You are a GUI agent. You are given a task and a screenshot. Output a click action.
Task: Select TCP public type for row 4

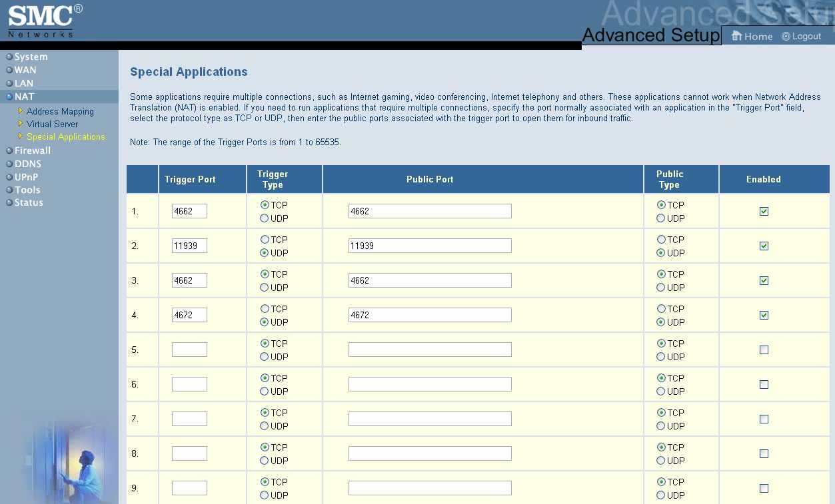point(661,309)
